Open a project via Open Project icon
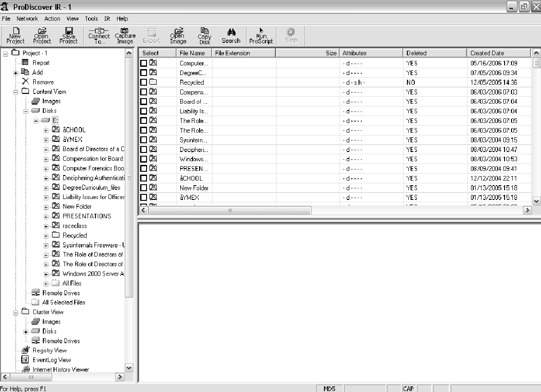The height and width of the screenshot is (392, 541). (42, 36)
